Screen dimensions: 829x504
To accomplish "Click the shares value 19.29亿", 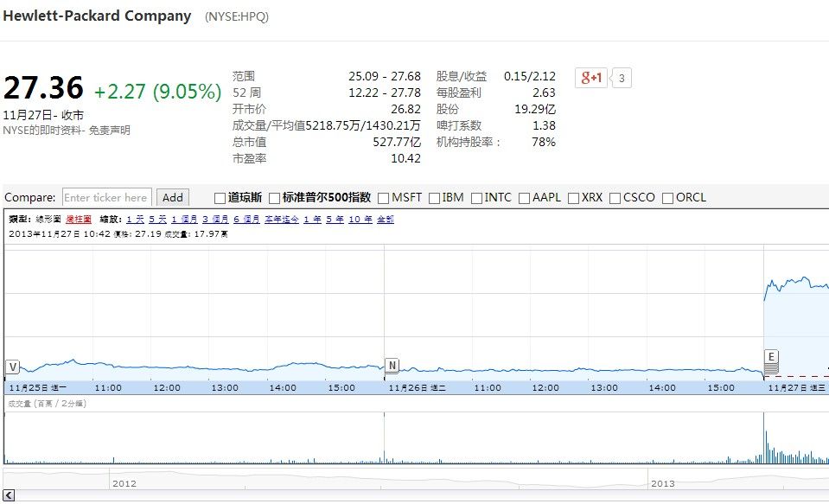I will click(535, 109).
